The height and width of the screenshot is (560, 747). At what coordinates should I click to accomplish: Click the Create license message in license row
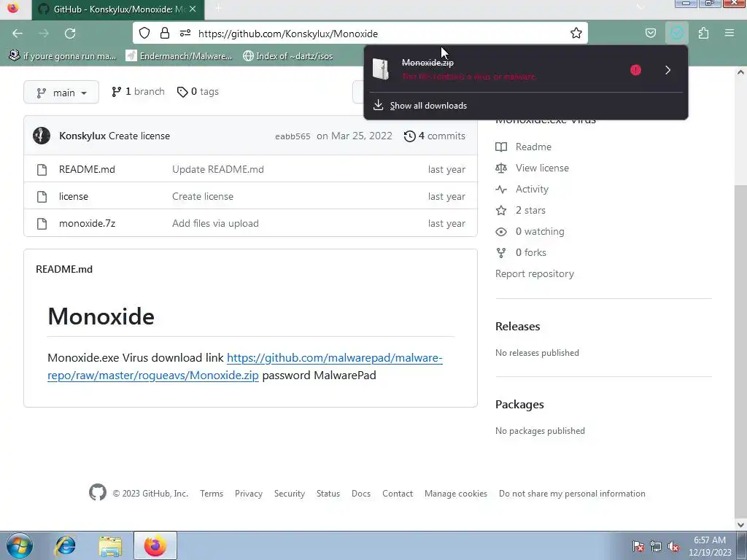point(203,196)
